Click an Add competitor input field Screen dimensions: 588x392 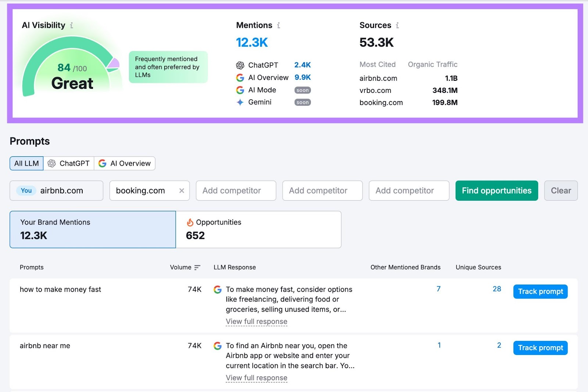(236, 190)
